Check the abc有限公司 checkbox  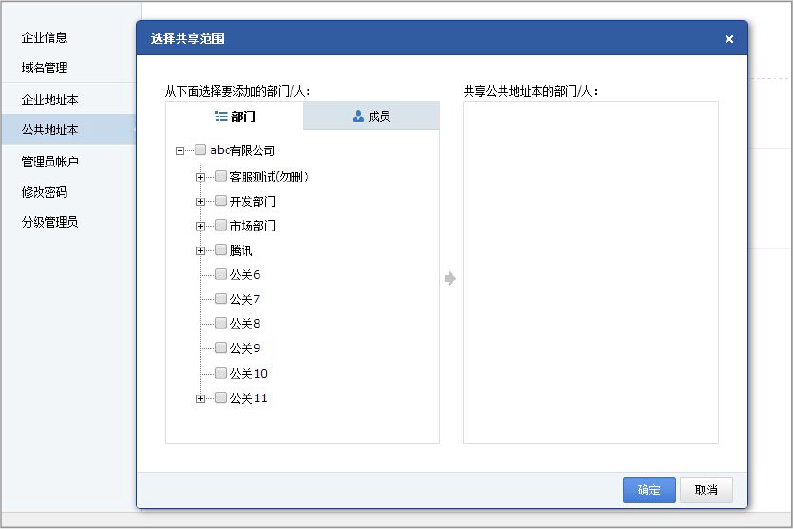pyautogui.click(x=201, y=150)
